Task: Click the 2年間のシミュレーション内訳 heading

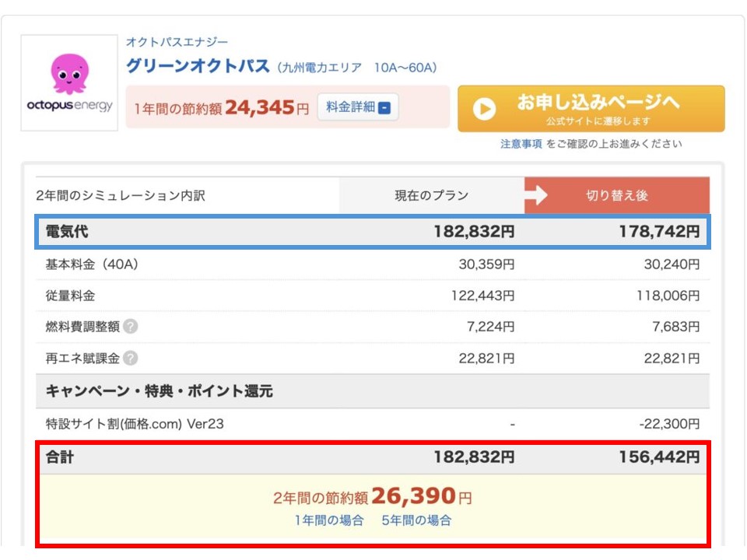Action: [x=121, y=195]
